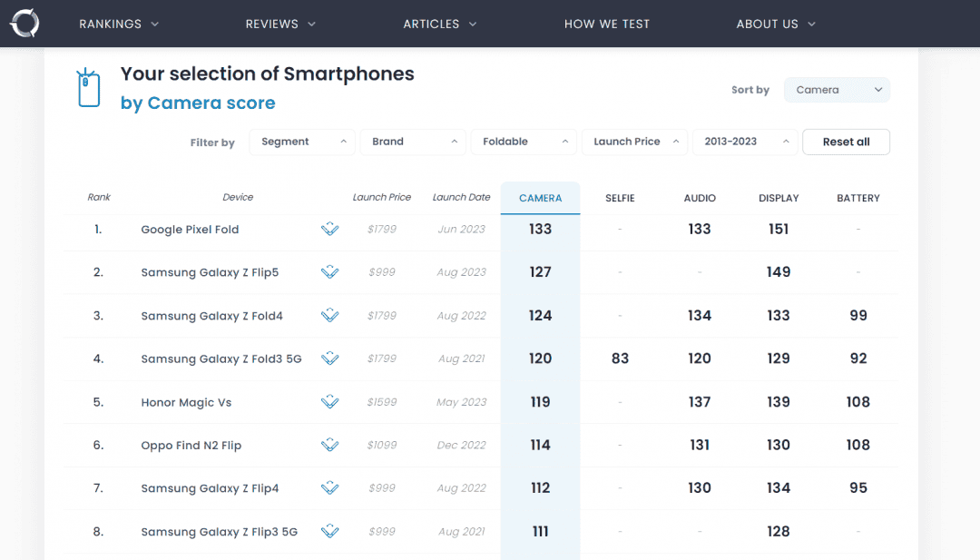The height and width of the screenshot is (560, 980).
Task: Click the badge icon for Oppo Find N2 Flip
Action: [330, 445]
